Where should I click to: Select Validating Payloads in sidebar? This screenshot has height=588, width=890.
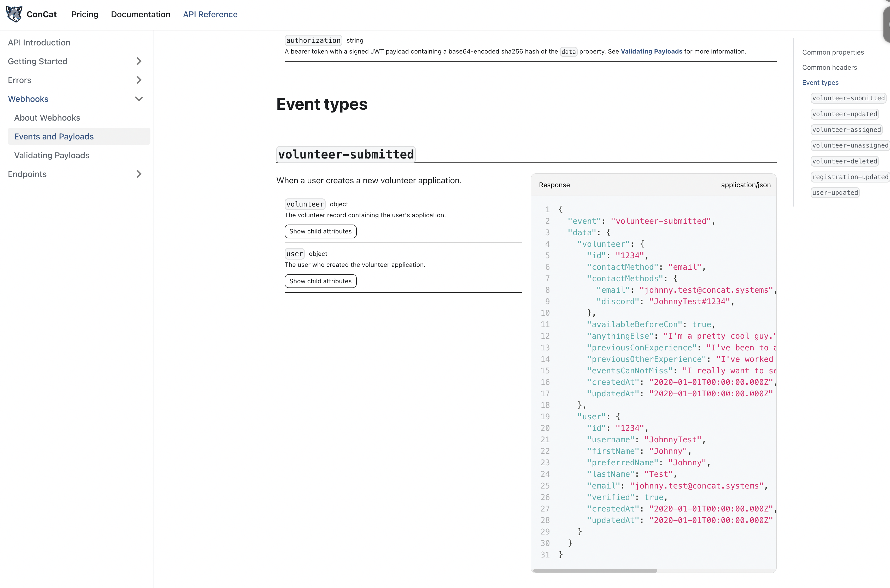(x=52, y=155)
